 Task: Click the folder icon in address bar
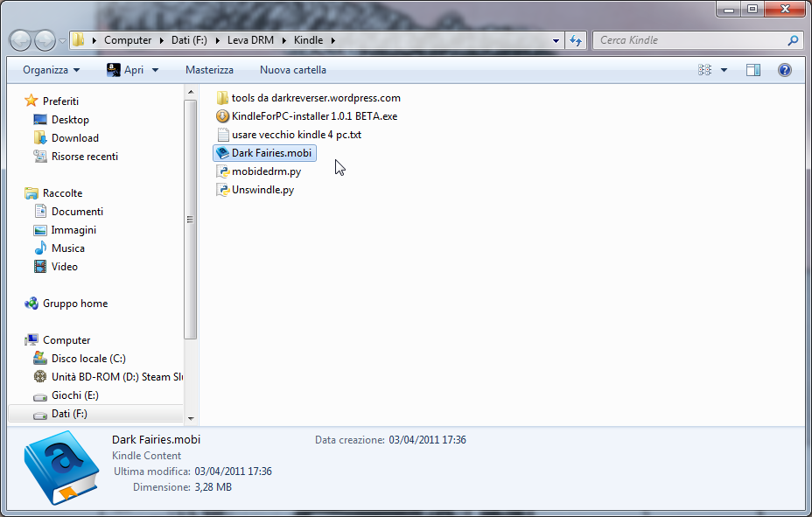[x=78, y=40]
